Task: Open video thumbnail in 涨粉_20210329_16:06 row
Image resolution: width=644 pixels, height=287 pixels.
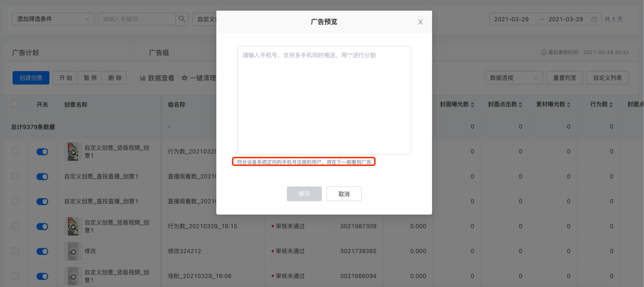Action: point(73,276)
